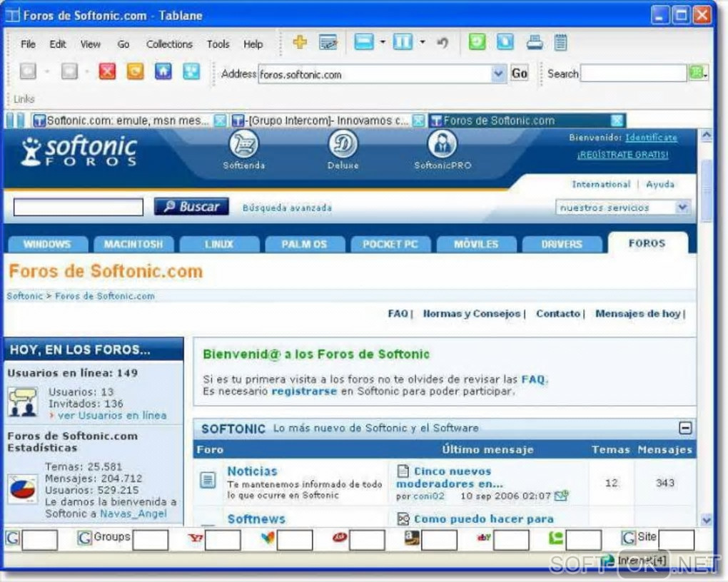The width and height of the screenshot is (728, 582).
Task: Click the SoftonicPRO person icon
Action: pyautogui.click(x=442, y=144)
